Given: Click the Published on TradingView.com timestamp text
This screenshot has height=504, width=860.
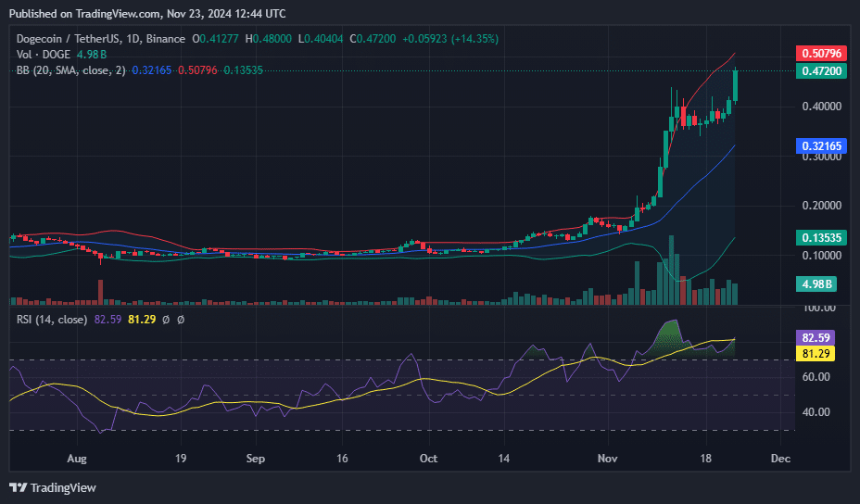Looking at the screenshot, I should (147, 14).
